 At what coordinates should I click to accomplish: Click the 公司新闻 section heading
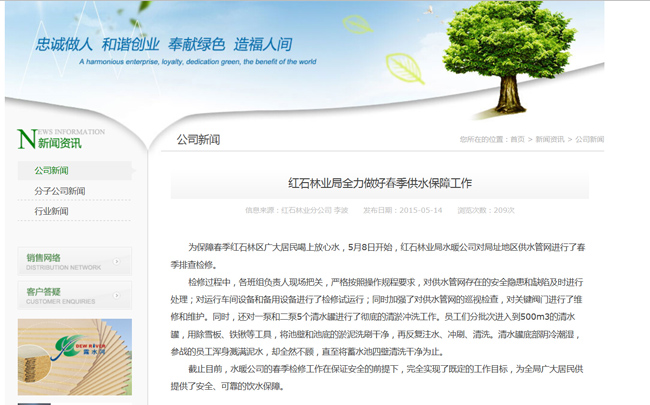coord(198,140)
